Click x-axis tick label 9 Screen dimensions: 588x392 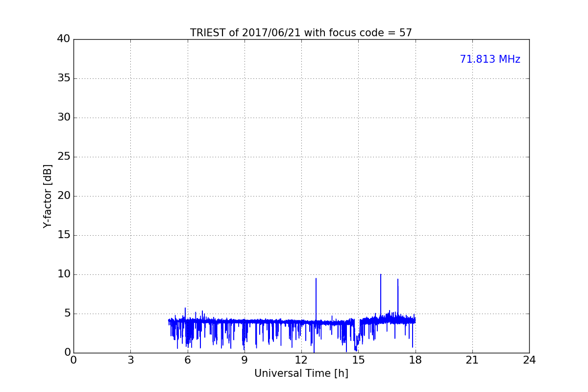(x=245, y=360)
